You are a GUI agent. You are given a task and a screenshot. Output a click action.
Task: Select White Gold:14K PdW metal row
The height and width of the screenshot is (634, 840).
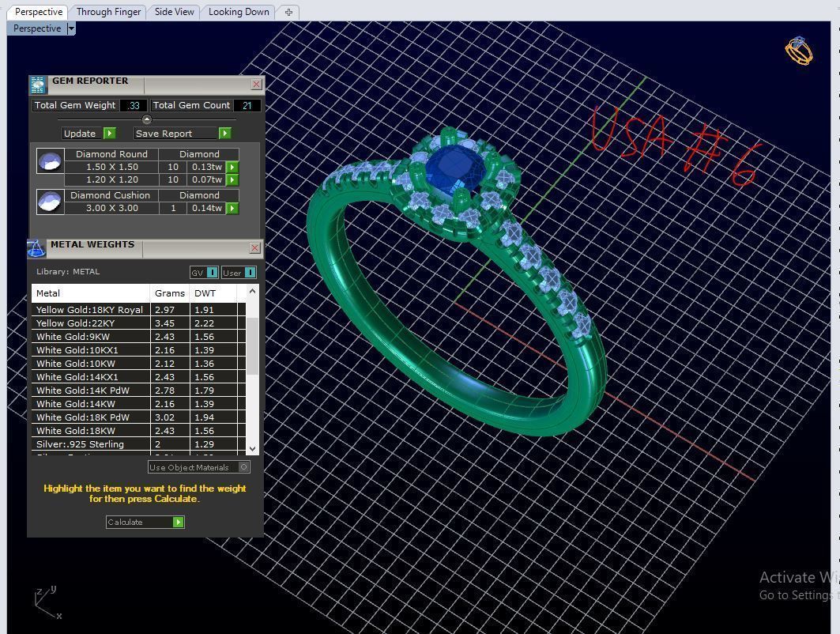tap(138, 391)
